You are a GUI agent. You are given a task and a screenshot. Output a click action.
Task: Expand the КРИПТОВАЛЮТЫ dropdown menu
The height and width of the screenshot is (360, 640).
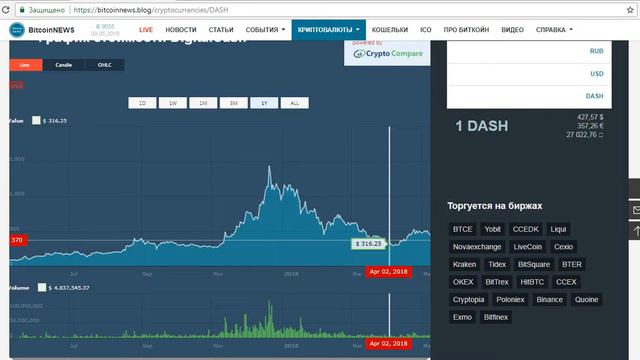coord(329,30)
